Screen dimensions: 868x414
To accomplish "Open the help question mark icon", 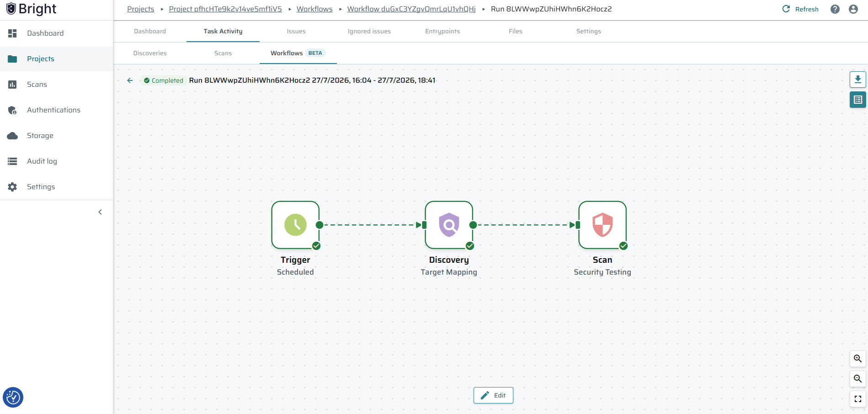I will coord(835,9).
